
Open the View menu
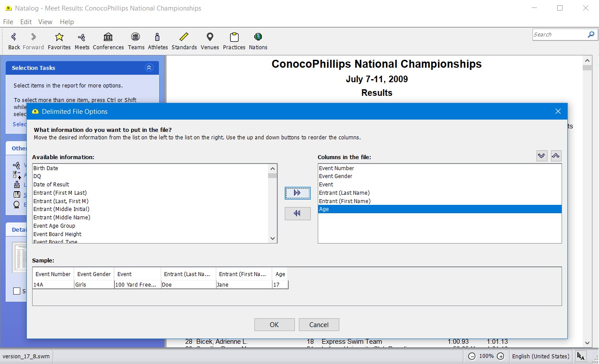[45, 22]
